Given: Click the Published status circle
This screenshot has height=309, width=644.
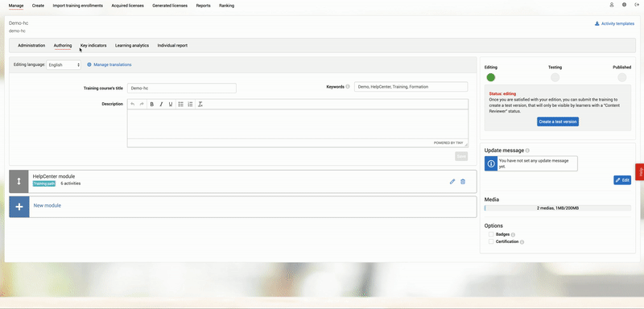Looking at the screenshot, I should point(621,77).
